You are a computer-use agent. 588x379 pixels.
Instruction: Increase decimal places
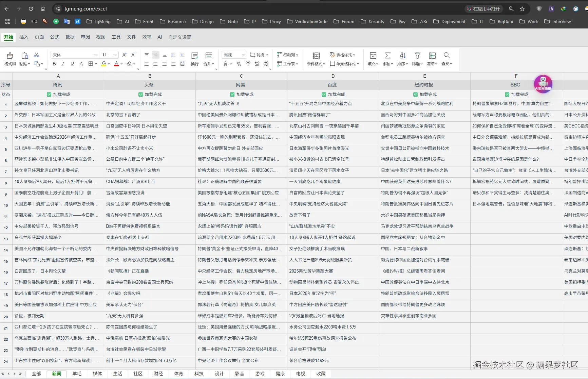click(257, 64)
